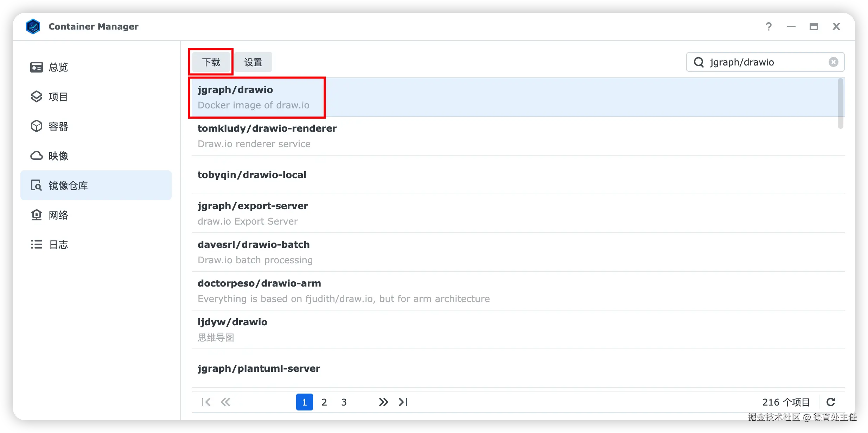
Task: Advance with the double-arrow next page button
Action: click(383, 402)
